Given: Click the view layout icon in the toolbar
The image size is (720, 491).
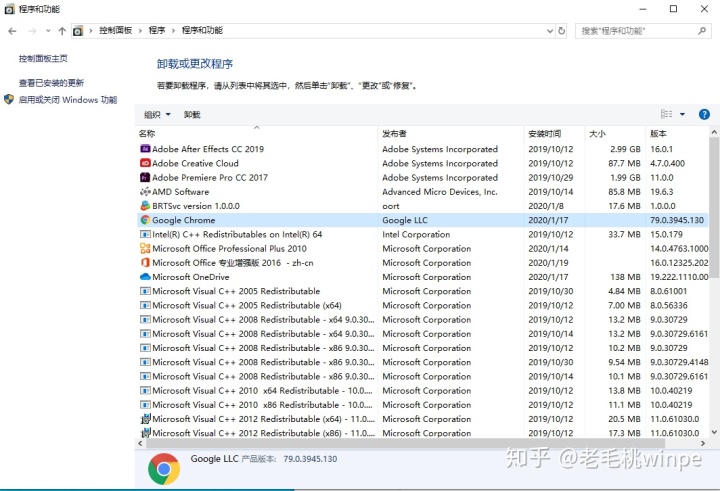Looking at the screenshot, I should 666,114.
